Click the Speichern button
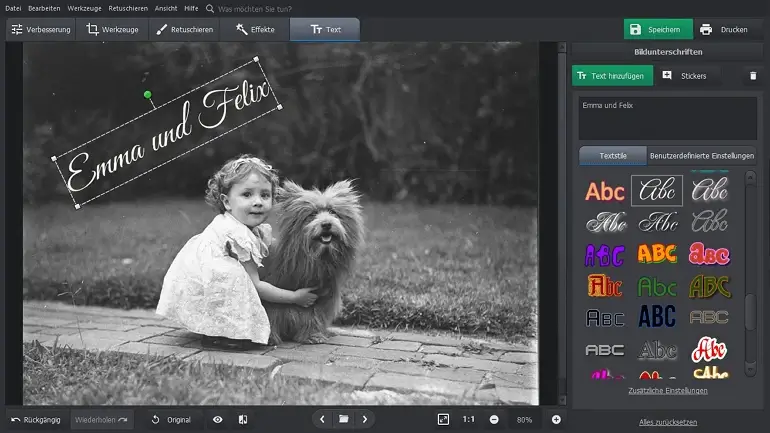This screenshot has width=770, height=433. pos(658,29)
